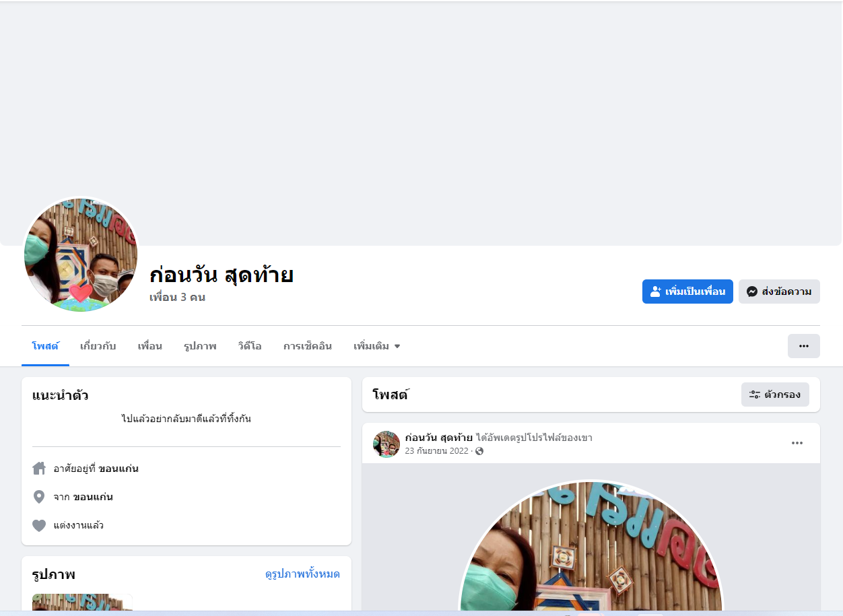Switch to the เกี่ยวกับ (About) tab
This screenshot has height=616, width=843.
98,346
